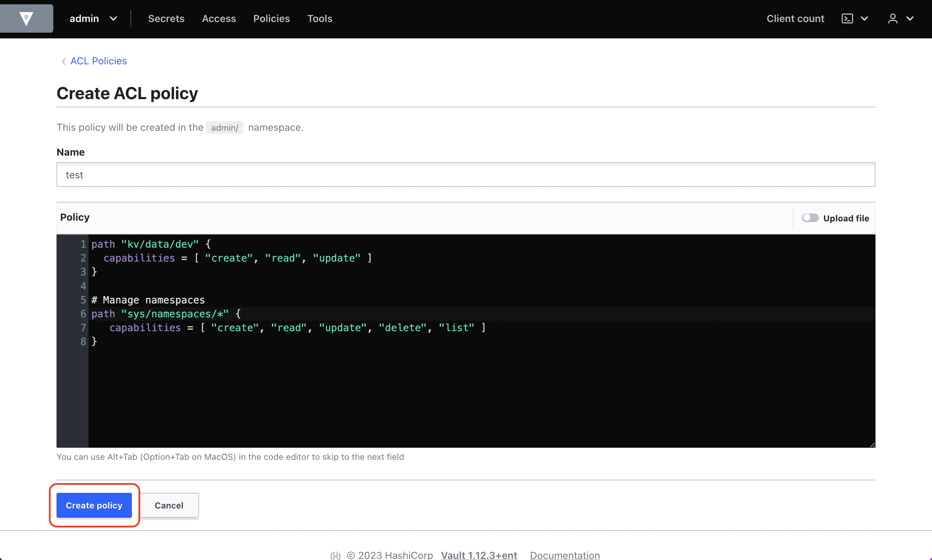The height and width of the screenshot is (560, 932).
Task: Open Client count page
Action: (795, 18)
